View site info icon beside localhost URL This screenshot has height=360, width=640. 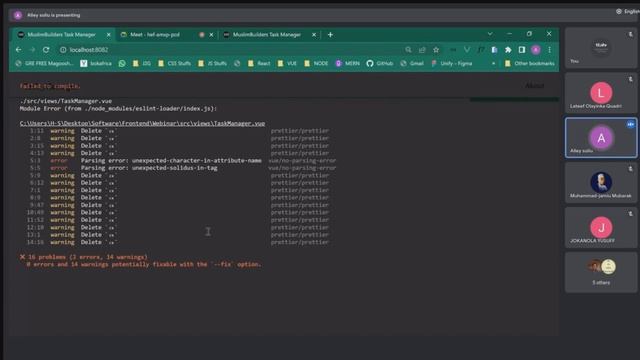click(63, 50)
